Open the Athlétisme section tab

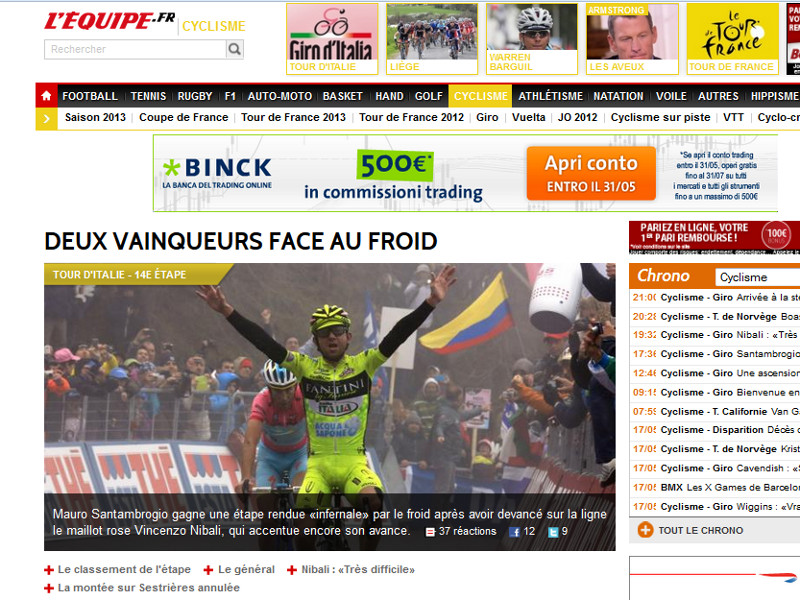pyautogui.click(x=551, y=96)
